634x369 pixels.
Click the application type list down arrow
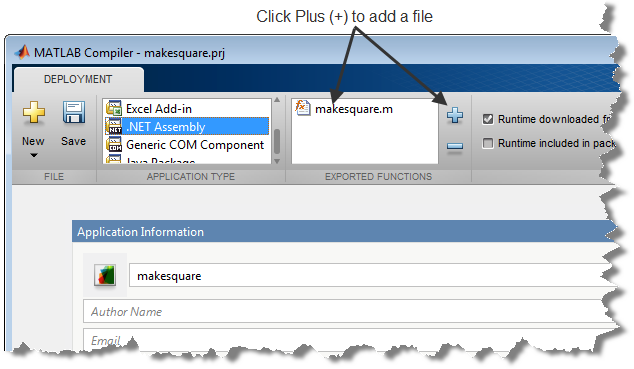click(277, 161)
